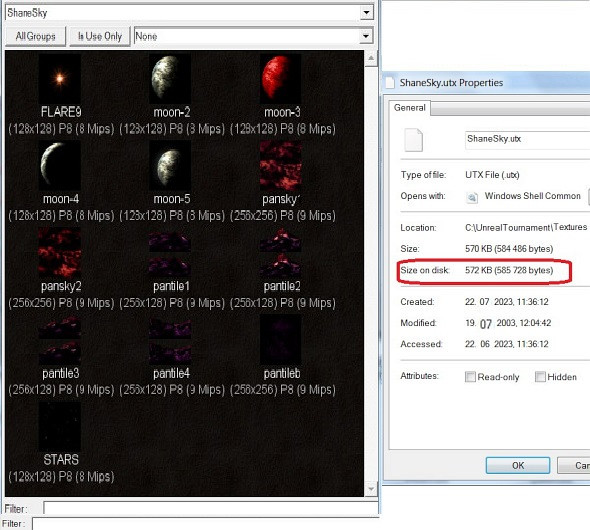Click the '570 KB (584 486 bytes)' size value
Viewport: 590px width, 530px height.
(509, 249)
